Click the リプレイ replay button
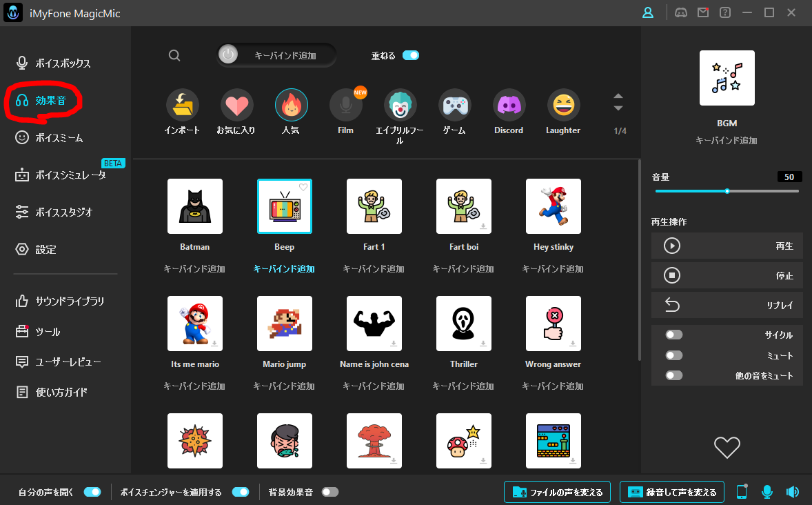Image resolution: width=812 pixels, height=505 pixels. pyautogui.click(x=727, y=305)
